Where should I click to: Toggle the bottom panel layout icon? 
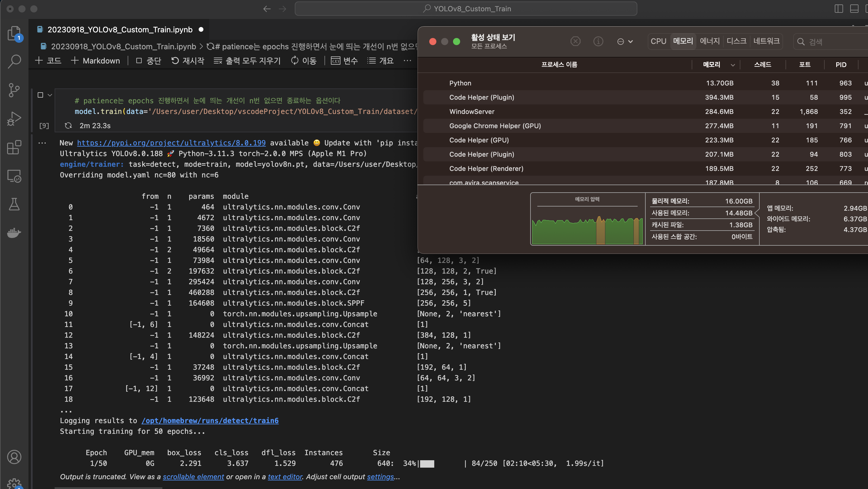click(854, 9)
